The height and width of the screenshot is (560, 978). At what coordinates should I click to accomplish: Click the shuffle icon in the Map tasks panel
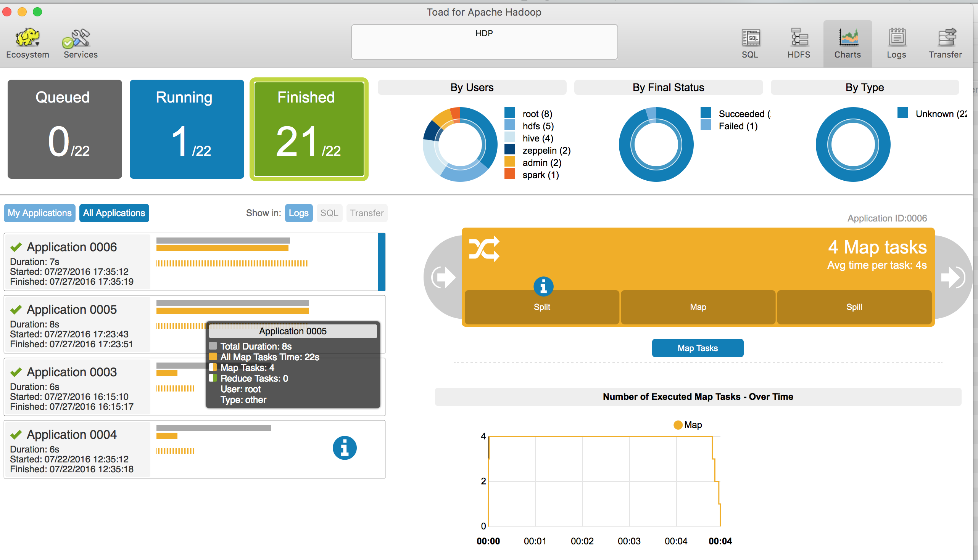click(484, 249)
